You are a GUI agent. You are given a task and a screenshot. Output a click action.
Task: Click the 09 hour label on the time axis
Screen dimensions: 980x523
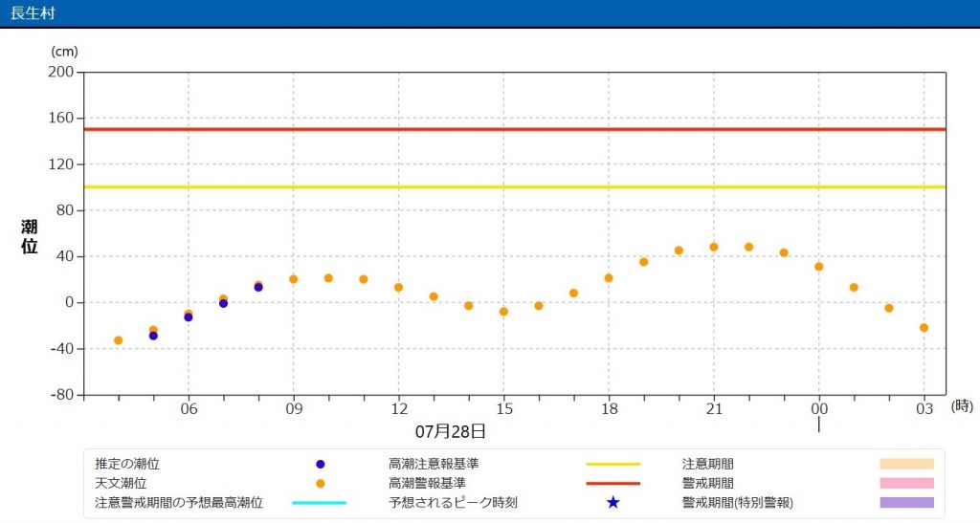point(294,409)
